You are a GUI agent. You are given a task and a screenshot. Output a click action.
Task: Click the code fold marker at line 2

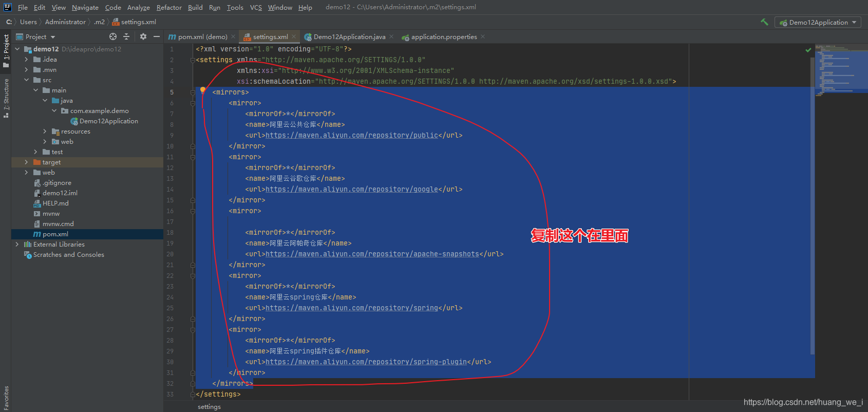click(193, 60)
